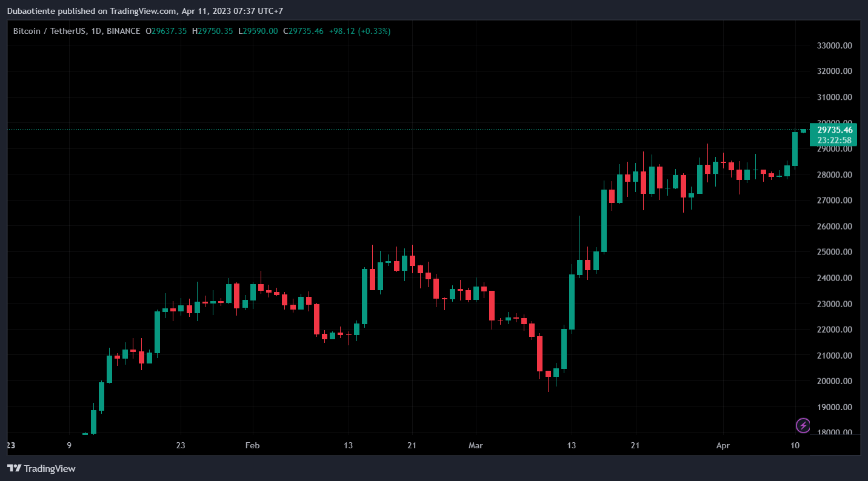
Task: Click the low value L29590.00
Action: point(258,31)
